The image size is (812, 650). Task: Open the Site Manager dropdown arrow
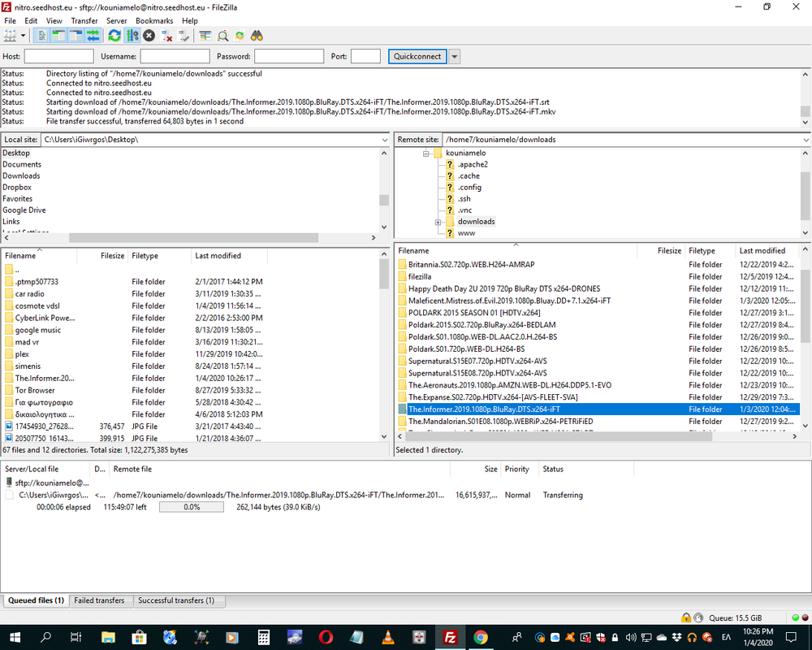(x=23, y=36)
